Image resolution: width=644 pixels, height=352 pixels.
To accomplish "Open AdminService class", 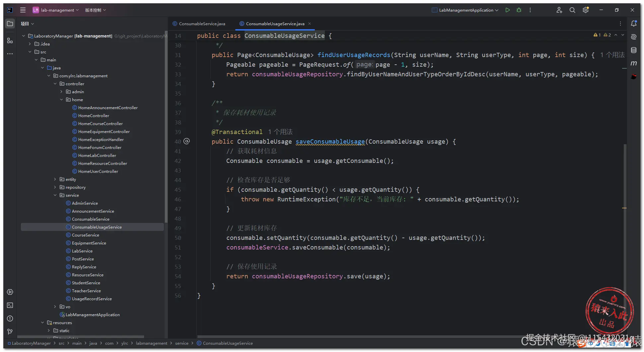I will tap(85, 203).
